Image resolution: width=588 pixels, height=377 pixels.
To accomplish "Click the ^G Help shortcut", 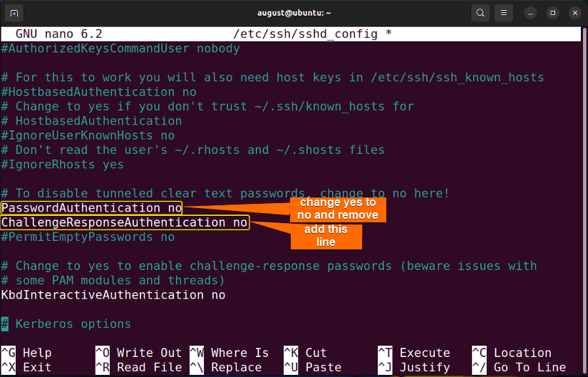I will (x=26, y=353).
